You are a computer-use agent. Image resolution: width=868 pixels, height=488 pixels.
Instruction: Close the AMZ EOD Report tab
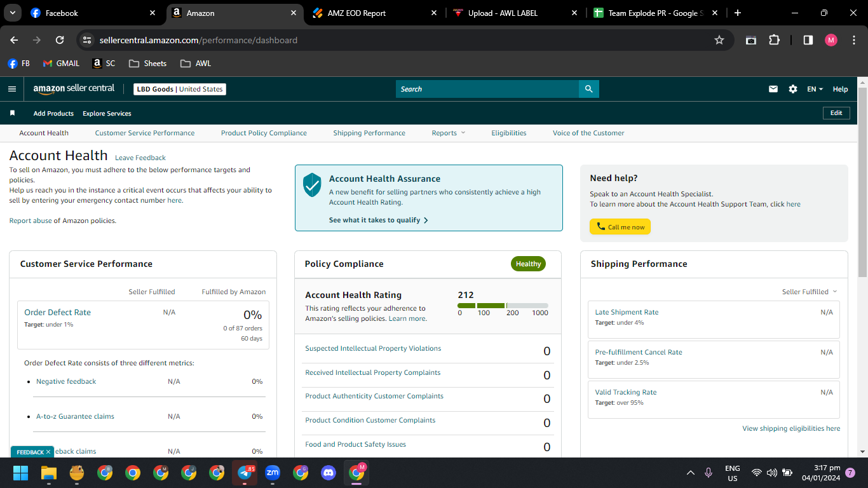point(434,13)
